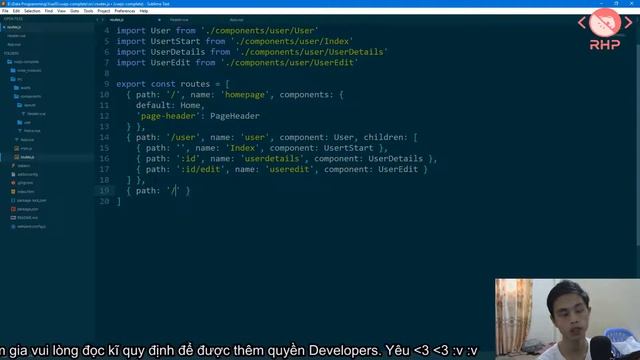Click the '/user' path string on line 14

click(183, 137)
